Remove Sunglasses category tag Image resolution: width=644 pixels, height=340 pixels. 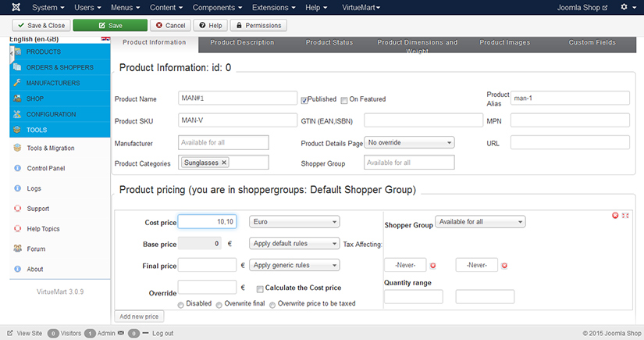224,163
